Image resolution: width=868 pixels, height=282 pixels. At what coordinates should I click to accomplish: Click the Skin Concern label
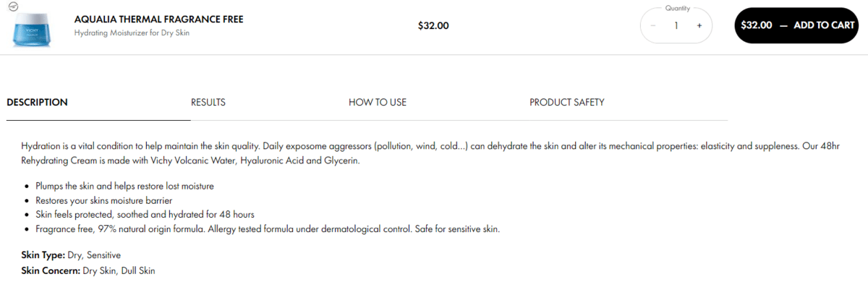[51, 270]
